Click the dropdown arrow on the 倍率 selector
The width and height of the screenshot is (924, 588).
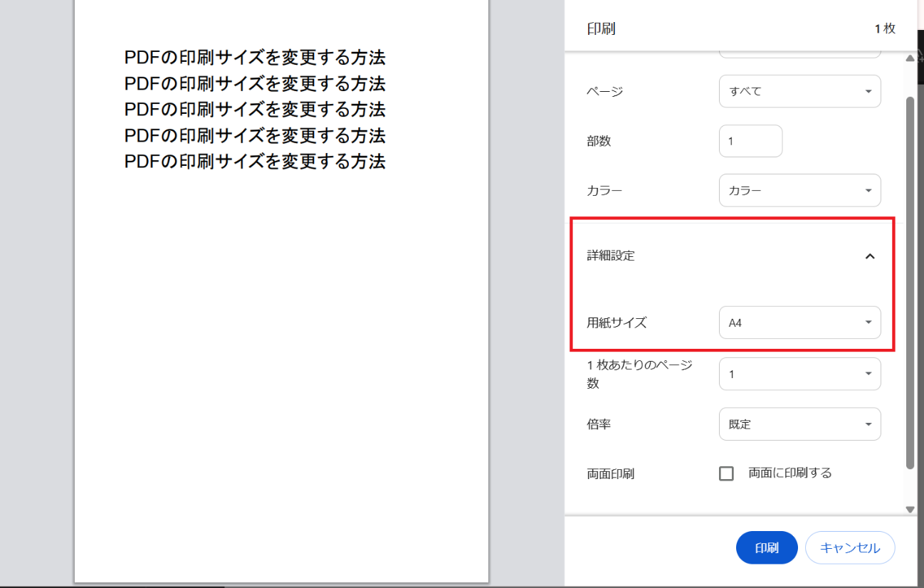click(x=868, y=424)
